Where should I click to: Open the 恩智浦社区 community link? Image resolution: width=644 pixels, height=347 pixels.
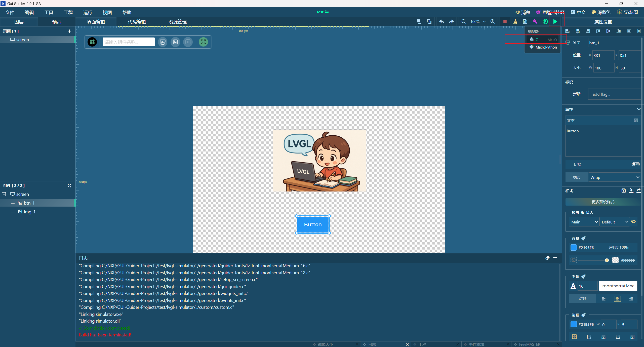click(x=550, y=12)
